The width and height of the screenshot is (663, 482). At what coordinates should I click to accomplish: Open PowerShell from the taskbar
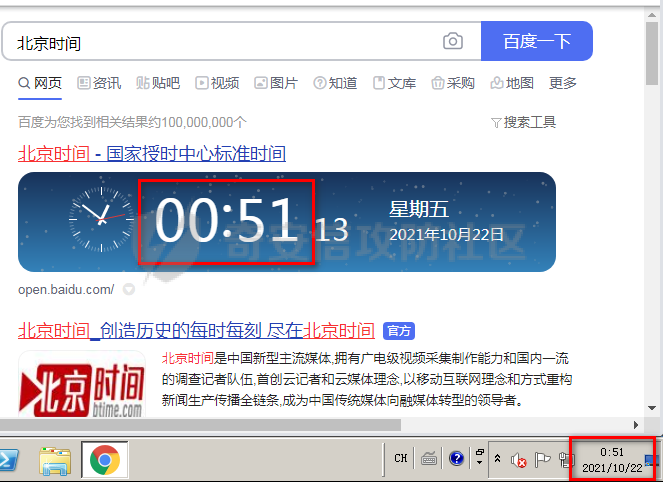(x=8, y=460)
